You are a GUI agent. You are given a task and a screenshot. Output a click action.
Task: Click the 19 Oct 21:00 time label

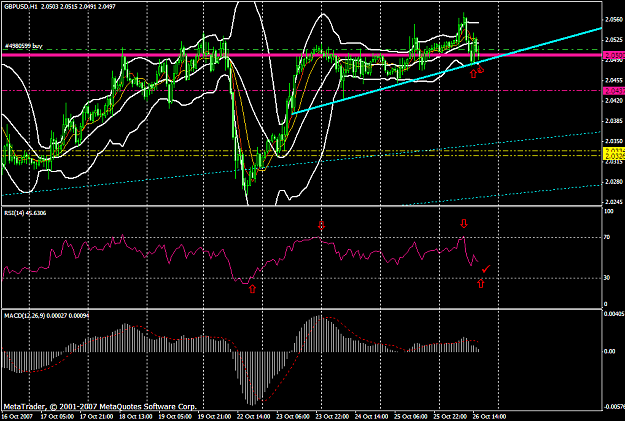coord(214,416)
